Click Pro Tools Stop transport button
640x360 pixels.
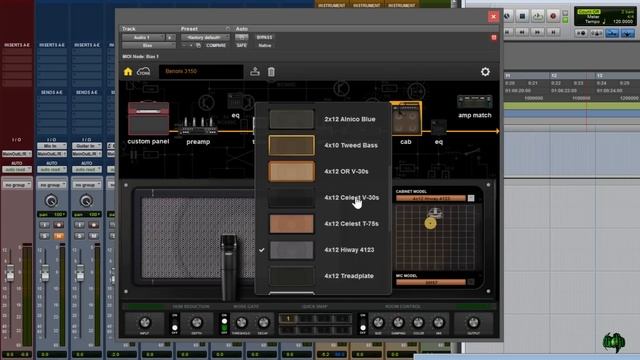pos(522,16)
